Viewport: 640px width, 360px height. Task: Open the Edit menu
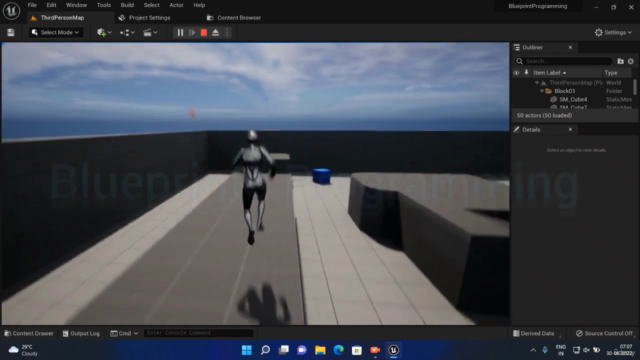(x=51, y=5)
